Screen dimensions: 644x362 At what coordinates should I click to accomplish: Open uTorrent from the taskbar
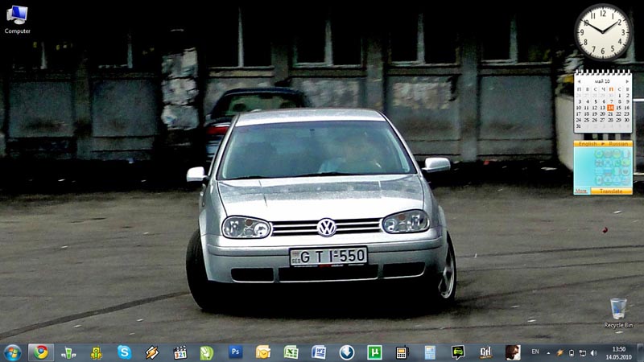[x=374, y=352]
